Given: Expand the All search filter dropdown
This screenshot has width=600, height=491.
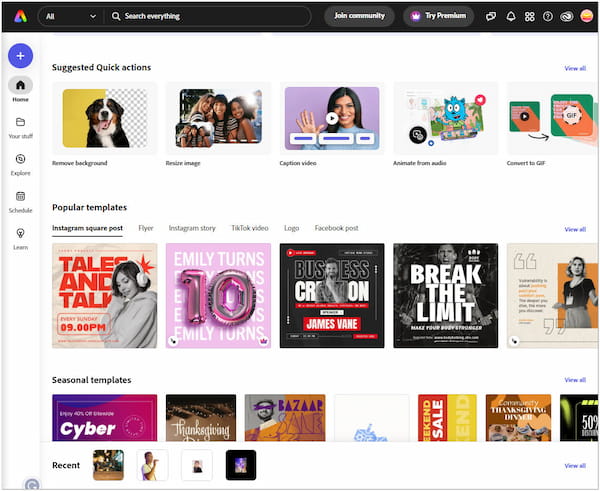Looking at the screenshot, I should click(x=71, y=17).
